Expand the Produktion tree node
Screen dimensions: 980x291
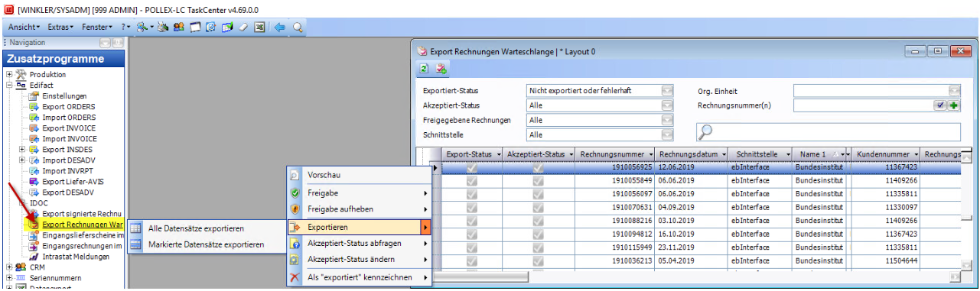(9, 75)
